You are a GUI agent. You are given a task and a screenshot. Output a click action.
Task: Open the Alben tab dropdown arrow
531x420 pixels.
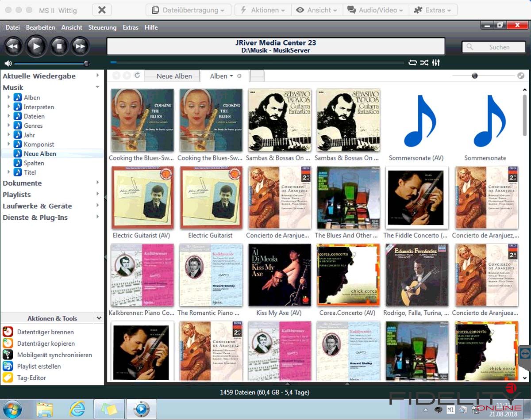click(231, 76)
